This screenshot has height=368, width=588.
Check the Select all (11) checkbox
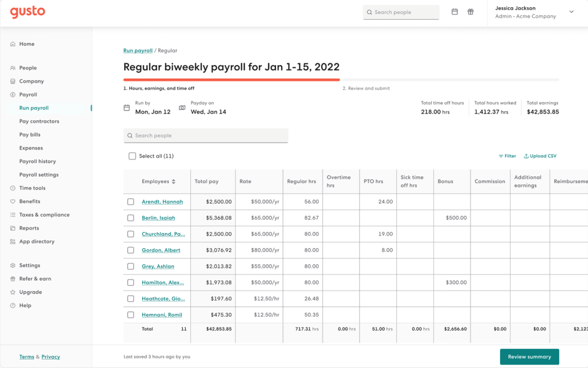point(132,156)
